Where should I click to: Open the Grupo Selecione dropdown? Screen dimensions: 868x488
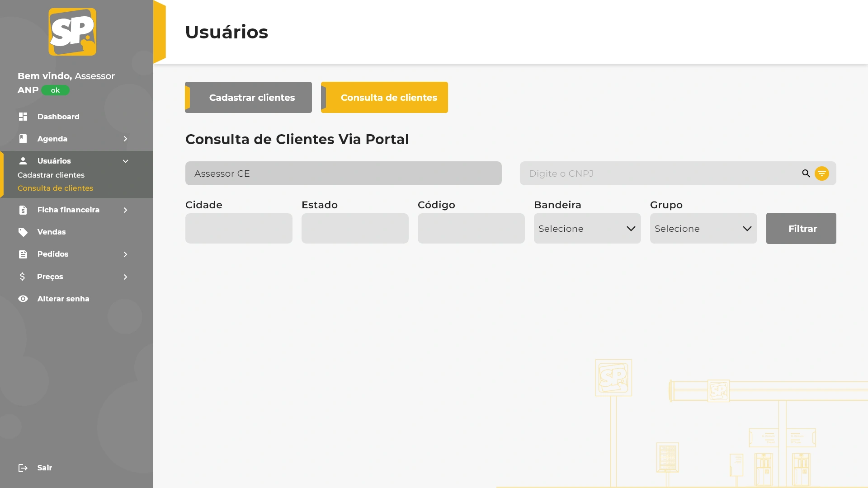(x=703, y=229)
